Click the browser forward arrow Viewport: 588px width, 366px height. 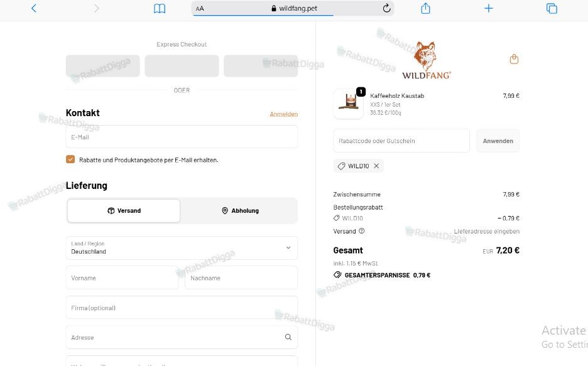pos(96,8)
